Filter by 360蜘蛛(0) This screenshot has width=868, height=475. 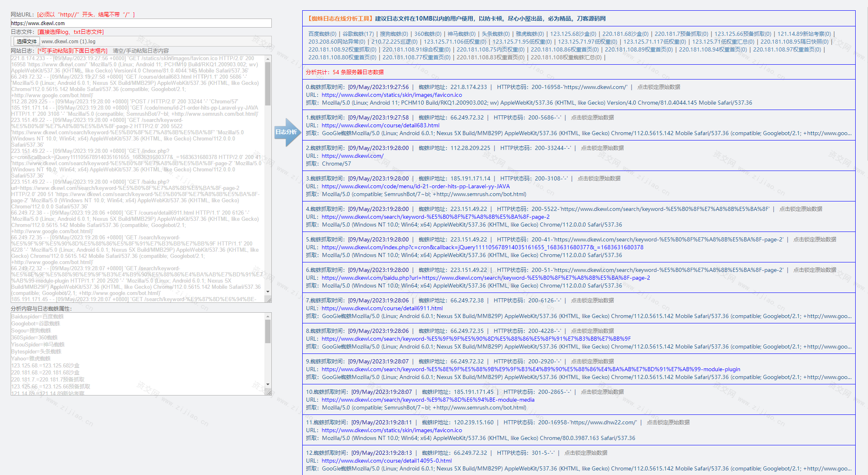(x=428, y=34)
